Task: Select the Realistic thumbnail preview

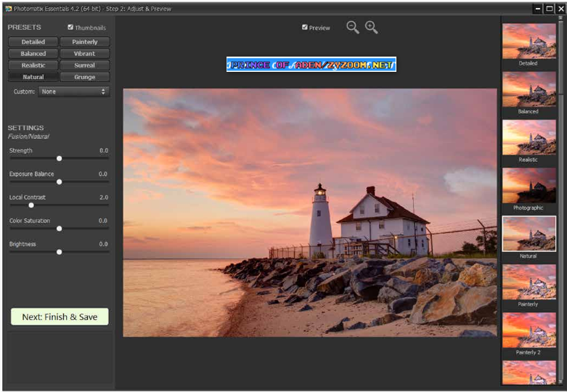Action: tap(529, 137)
